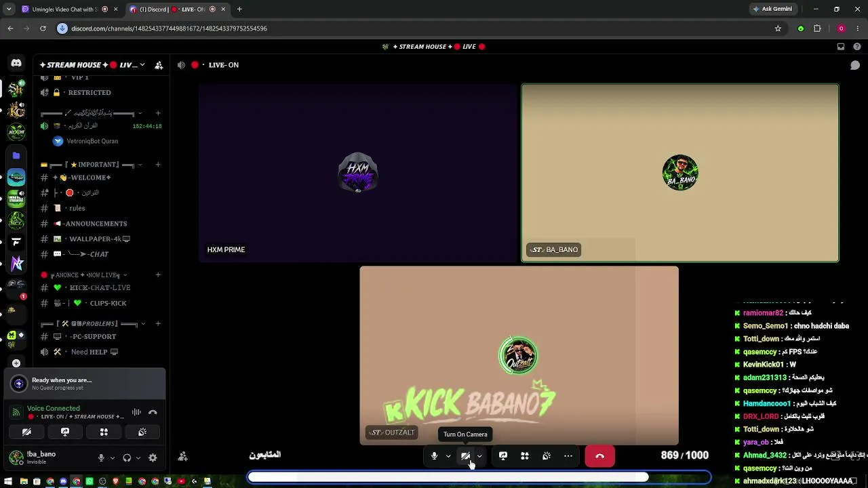Open Discord help question mark

tap(857, 47)
